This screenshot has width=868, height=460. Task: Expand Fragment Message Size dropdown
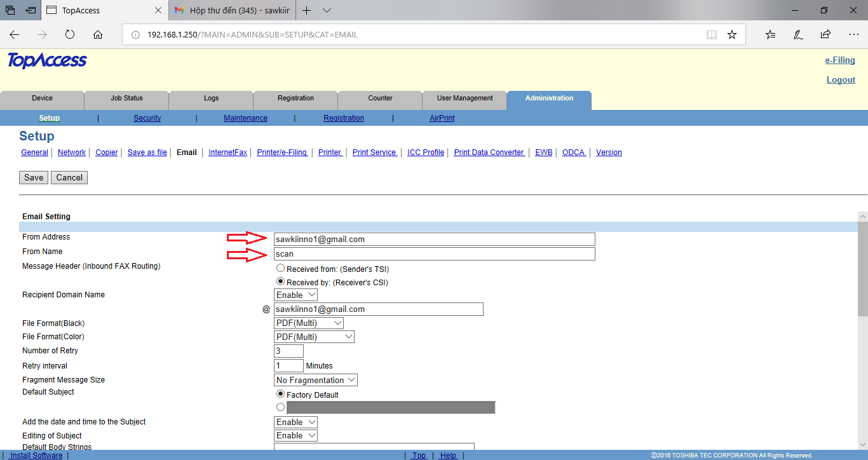[x=316, y=380]
